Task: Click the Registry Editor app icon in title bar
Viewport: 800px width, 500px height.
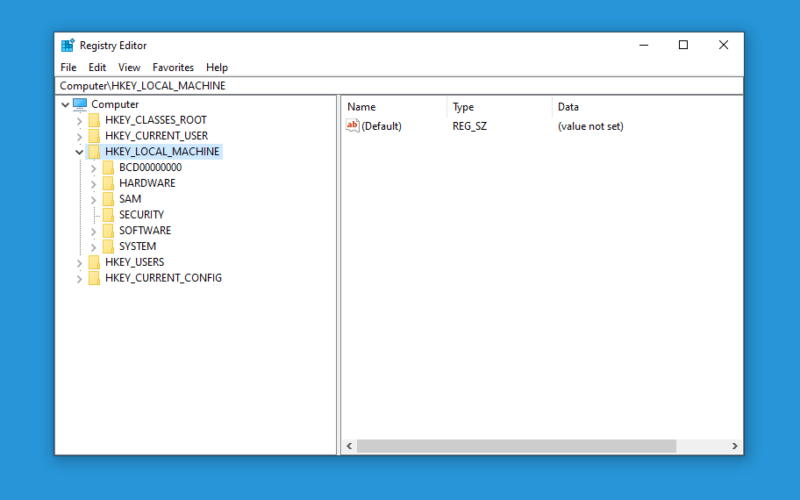Action: [67, 45]
